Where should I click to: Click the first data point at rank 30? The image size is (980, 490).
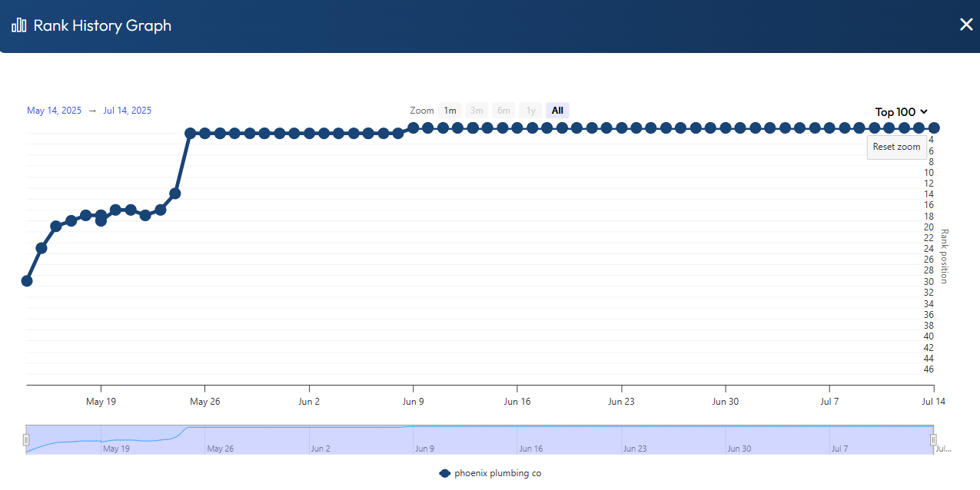27,281
